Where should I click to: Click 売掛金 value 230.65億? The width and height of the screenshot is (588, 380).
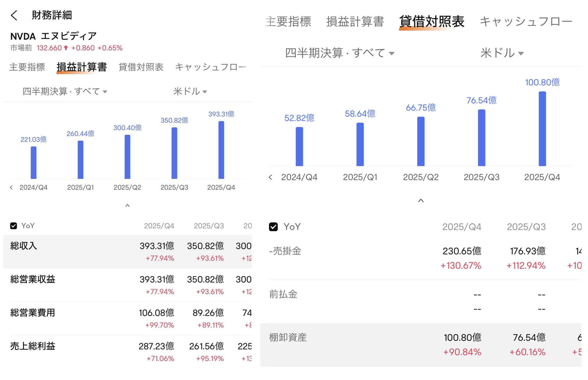[462, 251]
